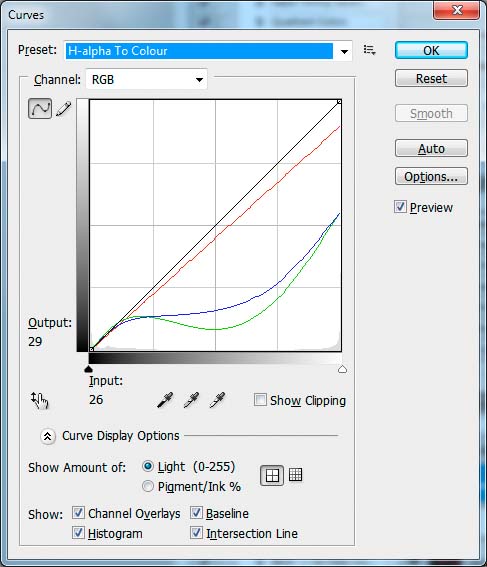This screenshot has width=487, height=567.
Task: Click the white point input slider
Action: [342, 369]
